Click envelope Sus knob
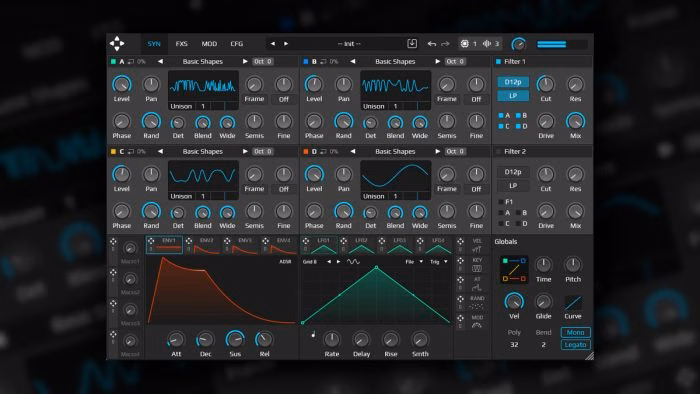This screenshot has height=394, width=700. click(x=235, y=340)
